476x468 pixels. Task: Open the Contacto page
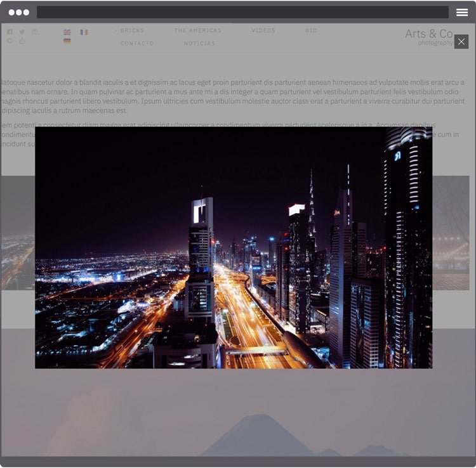(x=137, y=43)
